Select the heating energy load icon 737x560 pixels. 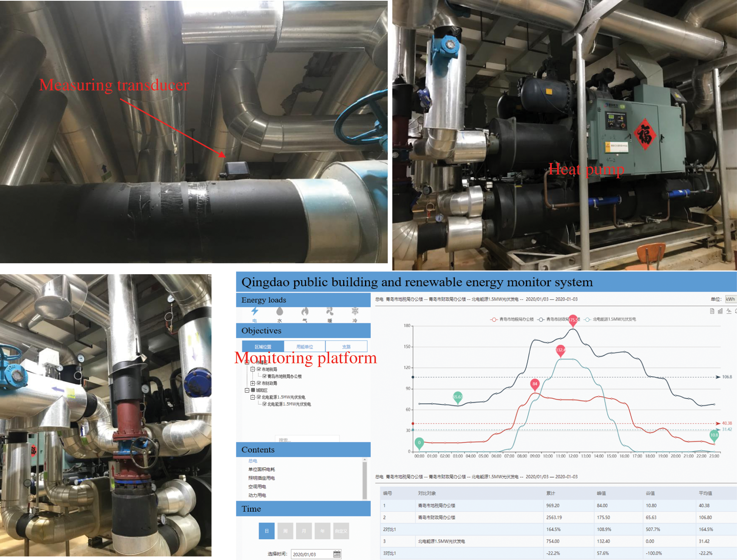(x=330, y=312)
